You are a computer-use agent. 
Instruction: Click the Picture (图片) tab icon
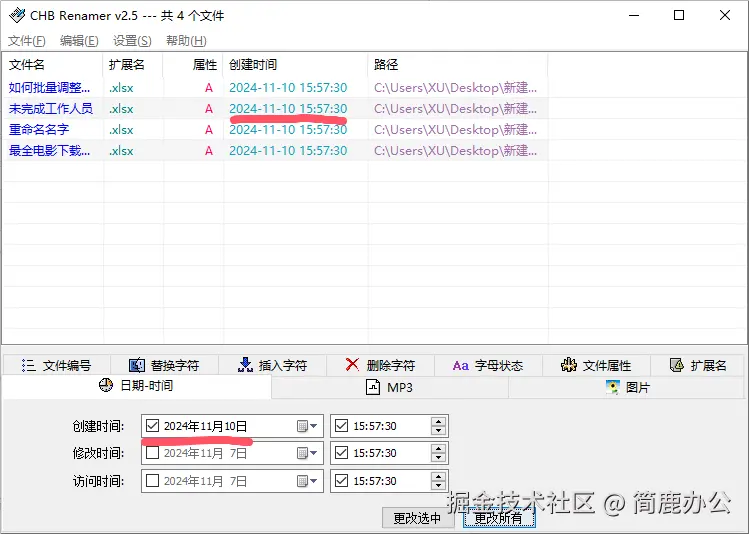tap(612, 387)
